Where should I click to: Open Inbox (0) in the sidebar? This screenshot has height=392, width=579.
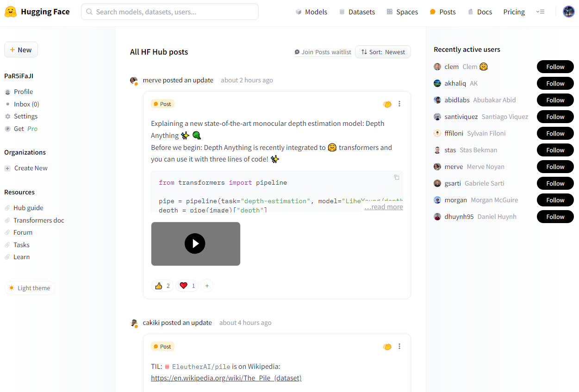click(22, 104)
